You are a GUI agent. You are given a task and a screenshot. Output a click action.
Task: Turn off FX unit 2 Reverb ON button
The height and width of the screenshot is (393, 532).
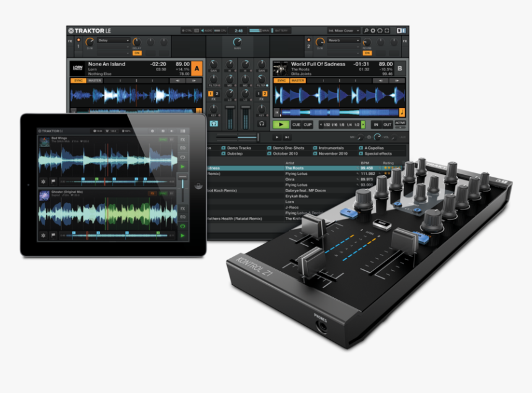click(367, 53)
